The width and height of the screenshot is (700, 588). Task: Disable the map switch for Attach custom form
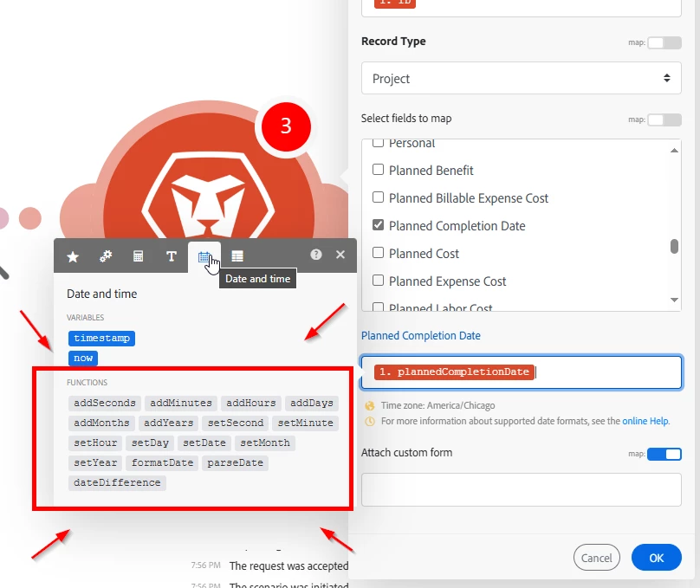(664, 454)
